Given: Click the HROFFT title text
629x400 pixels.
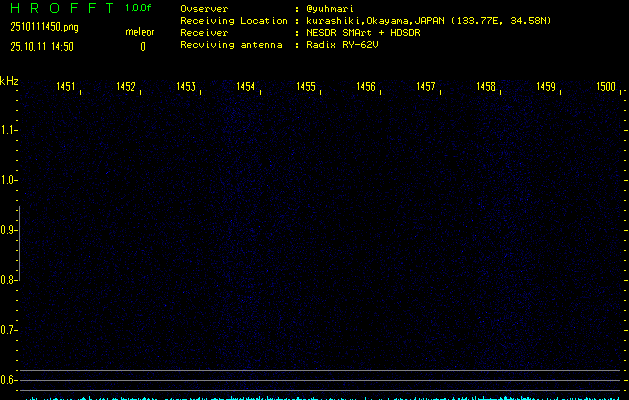Looking at the screenshot, I should pos(63,8).
